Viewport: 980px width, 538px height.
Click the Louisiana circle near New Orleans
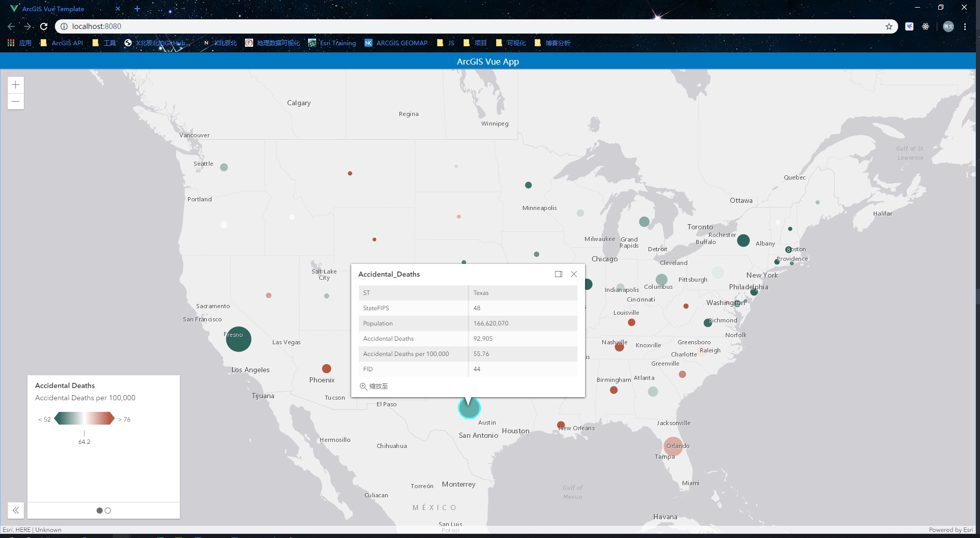[x=561, y=425]
